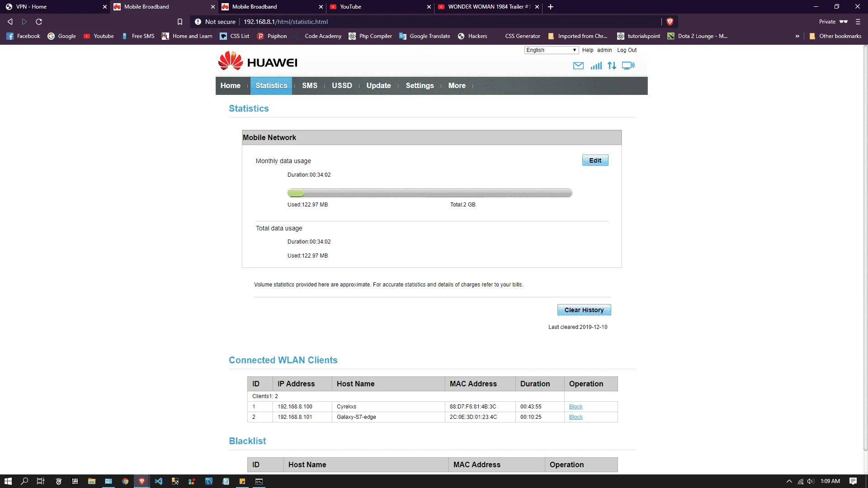
Task: Open Dota 2 Lounge bookmark
Action: tap(698, 36)
